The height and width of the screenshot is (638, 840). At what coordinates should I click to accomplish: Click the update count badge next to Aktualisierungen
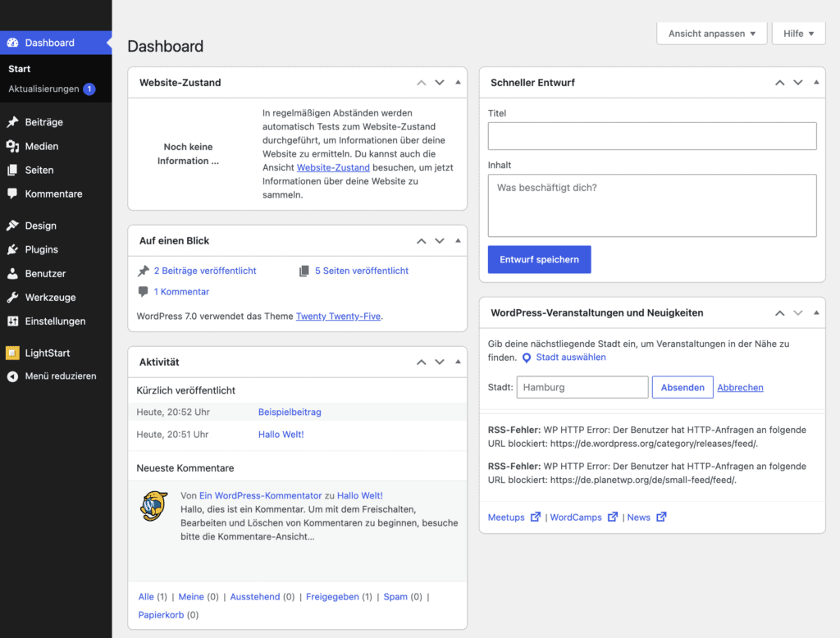coord(89,89)
